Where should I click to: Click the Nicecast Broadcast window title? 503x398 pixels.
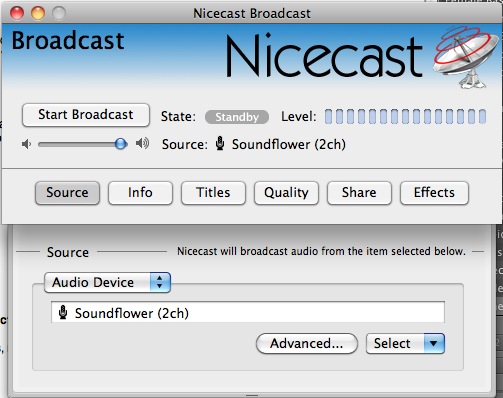tap(252, 14)
